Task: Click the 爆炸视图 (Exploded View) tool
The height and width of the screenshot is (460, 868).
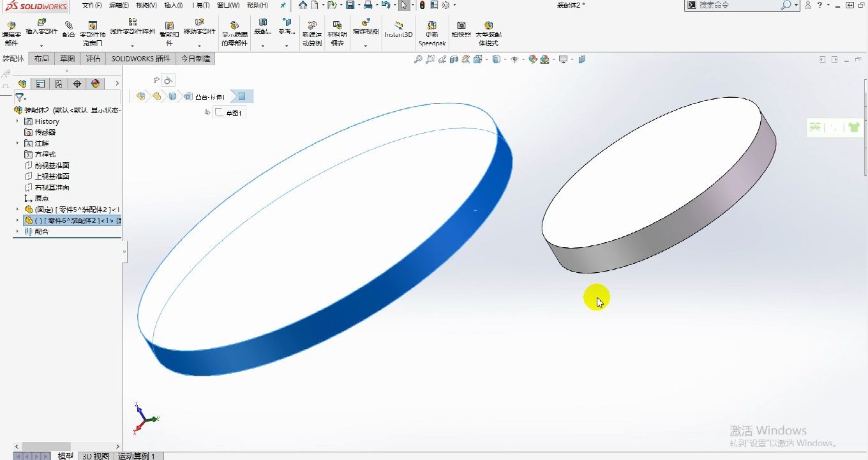Action: tap(365, 29)
